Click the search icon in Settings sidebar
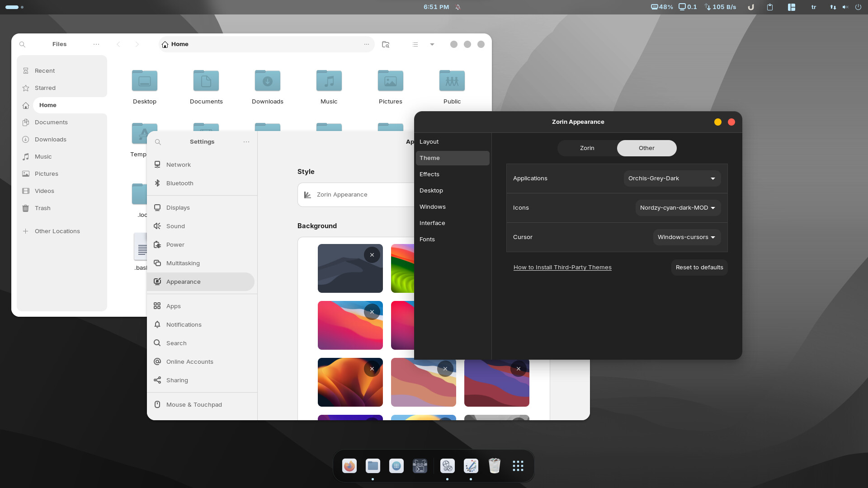Image resolution: width=868 pixels, height=488 pixels. pos(158,142)
